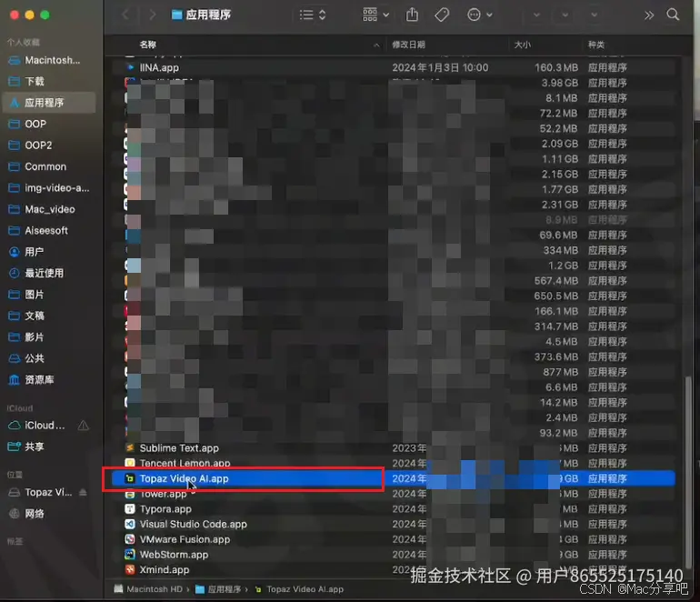The width and height of the screenshot is (700, 602).
Task: Select Tencent Lemon.app row
Action: click(x=394, y=463)
